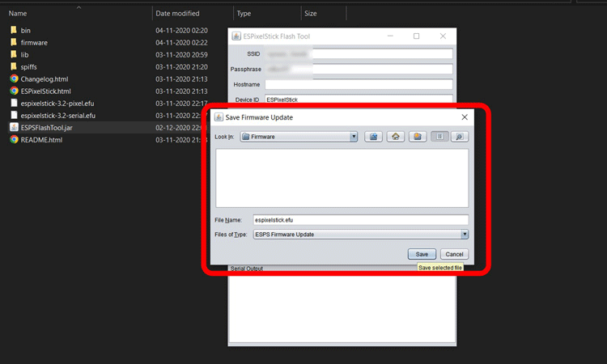
Task: Maximize the ESPixelStick Flash Tool window
Action: 416,36
